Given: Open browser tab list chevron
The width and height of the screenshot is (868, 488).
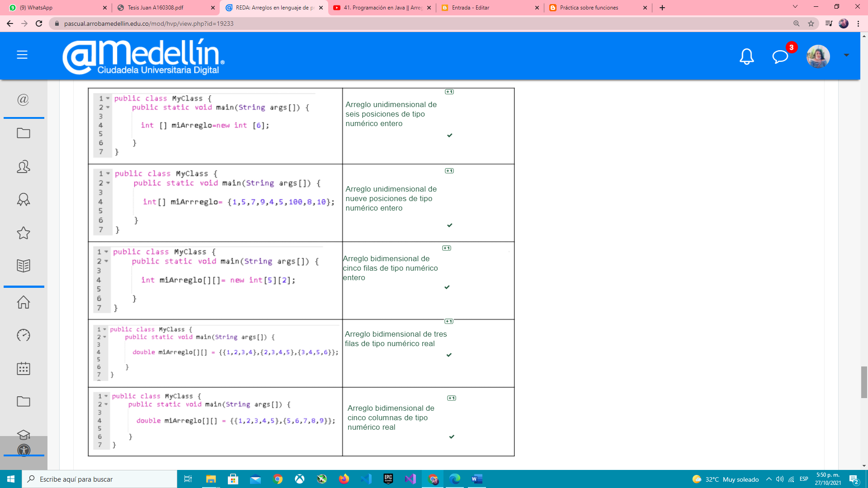Looking at the screenshot, I should [795, 7].
